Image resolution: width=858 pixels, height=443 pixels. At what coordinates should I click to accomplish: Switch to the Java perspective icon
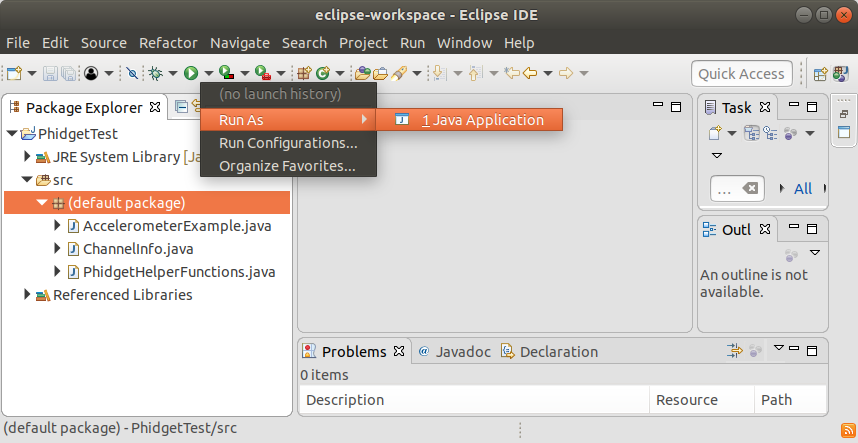pyautogui.click(x=840, y=74)
